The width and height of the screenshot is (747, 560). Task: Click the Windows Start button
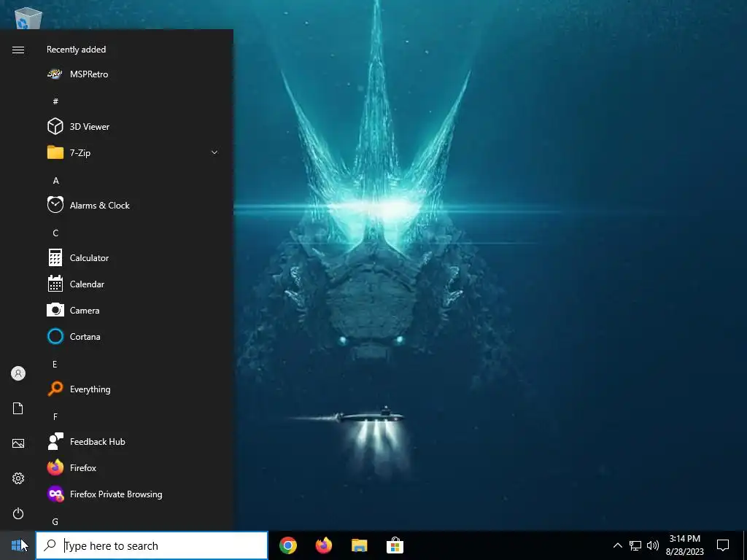point(18,545)
